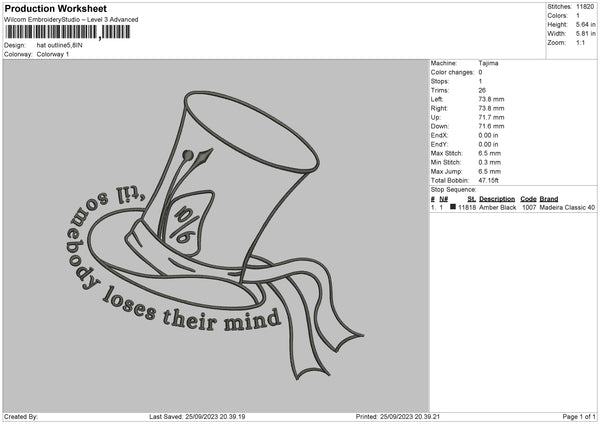Screen dimensions: 600x424
Task: Click the 'Stop Sequence:' heading
Action: [x=453, y=189]
